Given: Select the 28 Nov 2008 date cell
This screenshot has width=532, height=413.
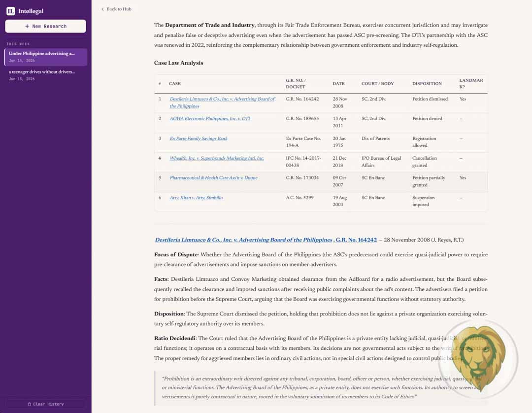Looking at the screenshot, I should point(339,103).
